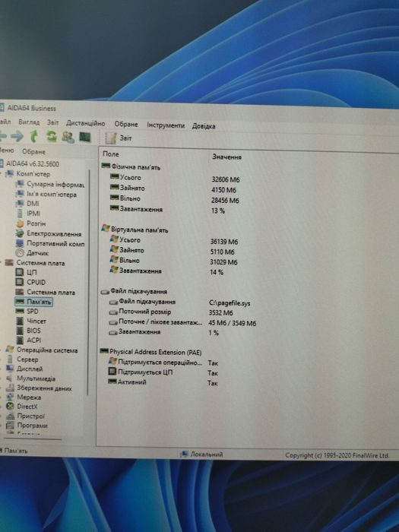The image size is (399, 532).
Task: Open the remote users icon in toolbar
Action: 68,137
